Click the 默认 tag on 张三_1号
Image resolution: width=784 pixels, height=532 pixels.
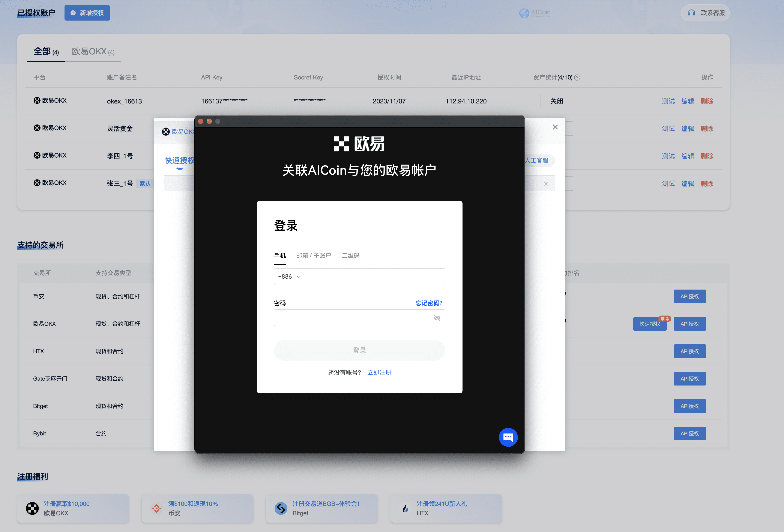click(x=145, y=183)
